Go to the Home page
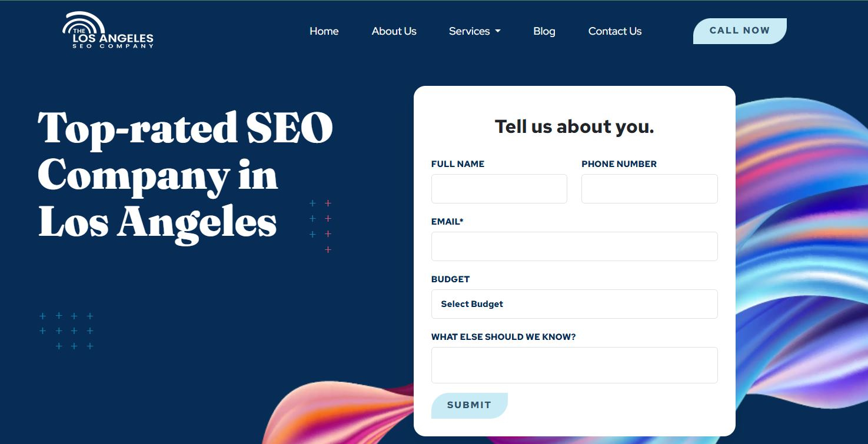This screenshot has height=444, width=868. (x=324, y=31)
